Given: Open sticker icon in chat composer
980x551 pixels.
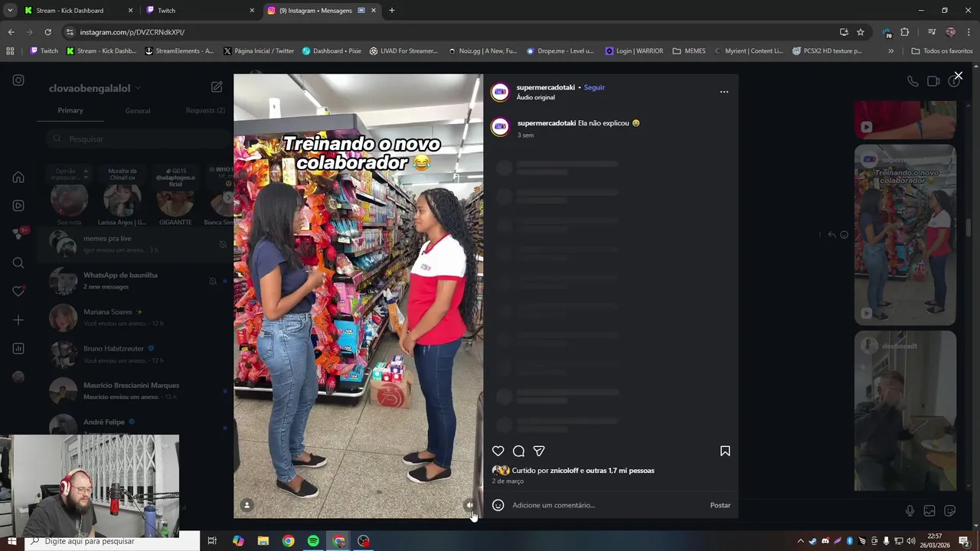Looking at the screenshot, I should click(950, 511).
